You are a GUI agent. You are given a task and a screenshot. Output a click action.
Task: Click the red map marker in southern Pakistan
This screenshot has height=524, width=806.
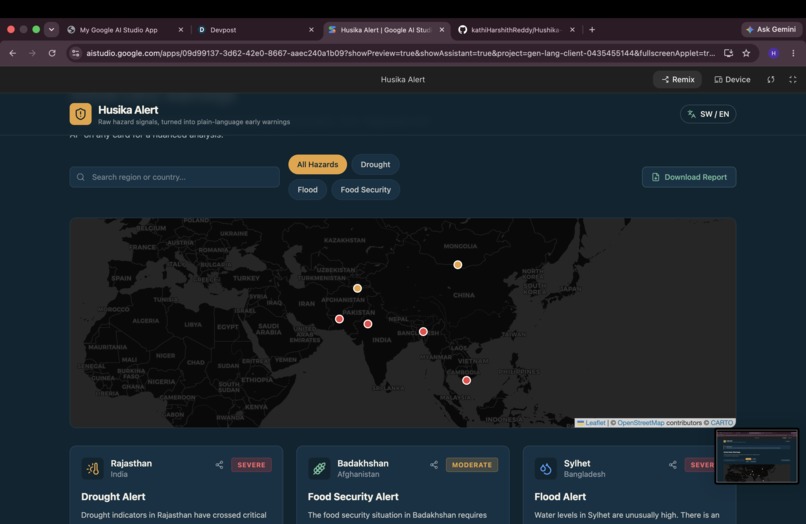(339, 319)
